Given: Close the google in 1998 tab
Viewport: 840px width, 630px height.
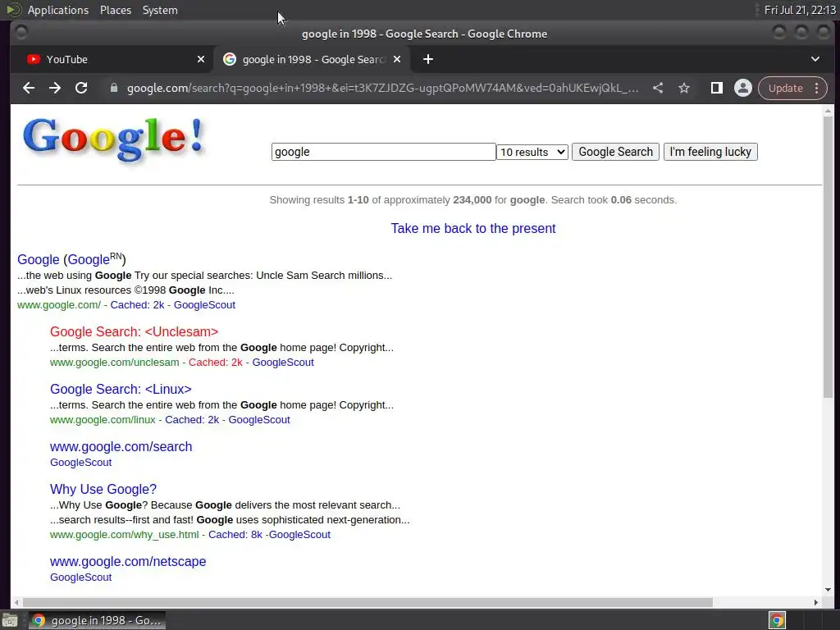Looking at the screenshot, I should 397,59.
